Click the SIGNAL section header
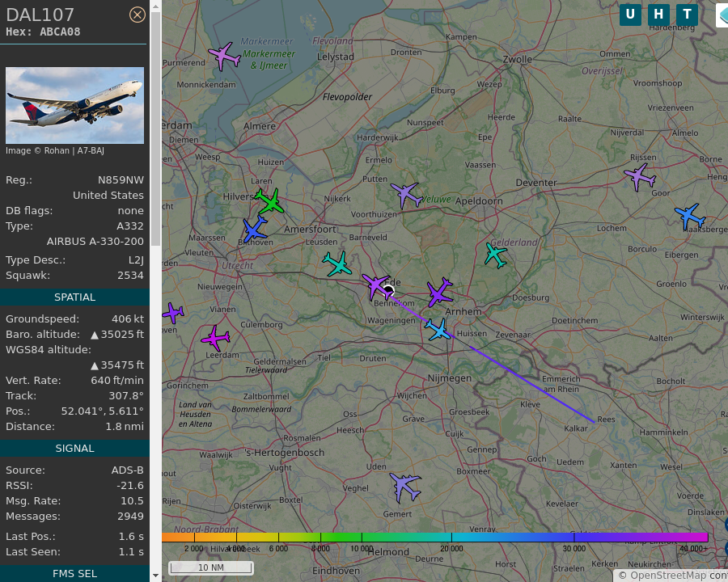 tap(74, 449)
